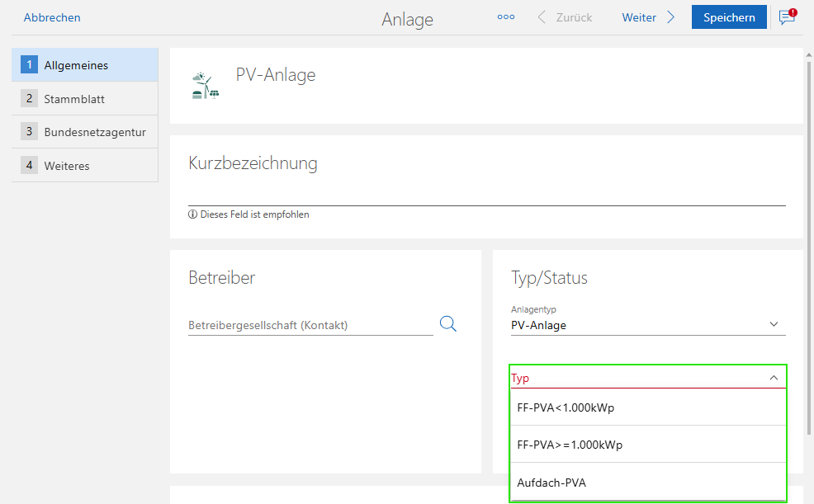Click the vertical scrollbar on the right
This screenshot has width=814, height=504.
pyautogui.click(x=808, y=247)
